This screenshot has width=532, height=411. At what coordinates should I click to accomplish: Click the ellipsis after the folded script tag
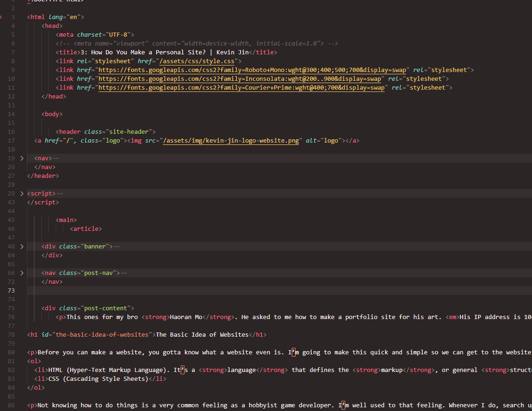click(x=59, y=194)
